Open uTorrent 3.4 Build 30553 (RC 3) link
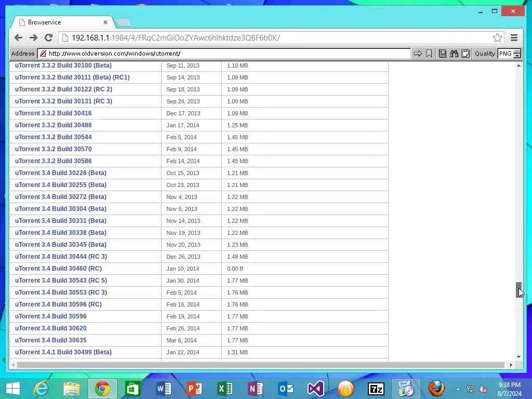 pos(61,292)
